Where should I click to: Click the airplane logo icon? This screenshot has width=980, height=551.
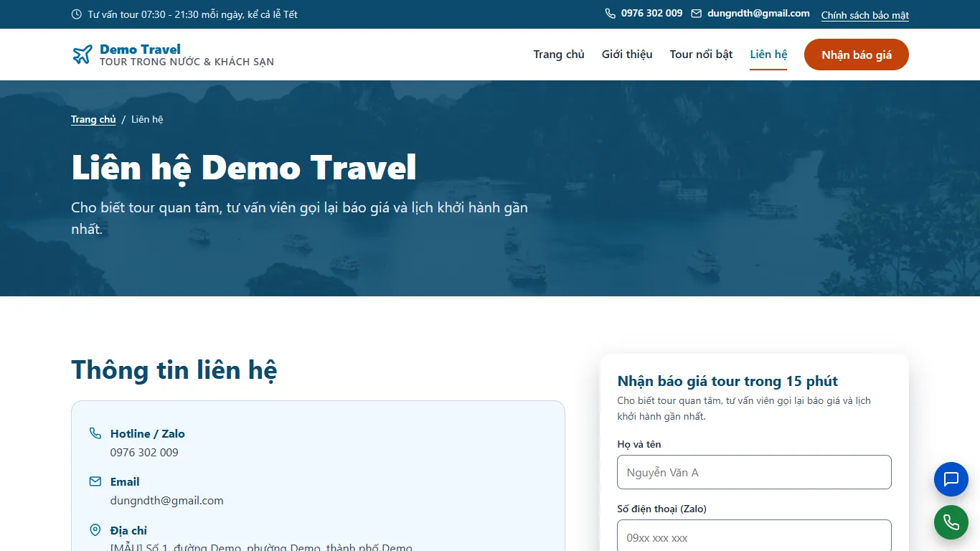click(x=83, y=55)
